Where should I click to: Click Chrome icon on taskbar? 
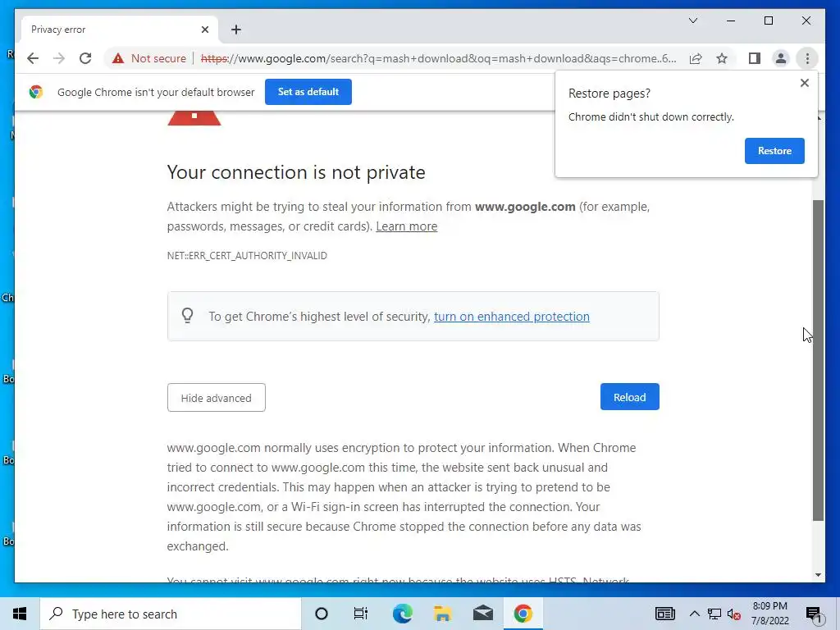click(x=523, y=614)
